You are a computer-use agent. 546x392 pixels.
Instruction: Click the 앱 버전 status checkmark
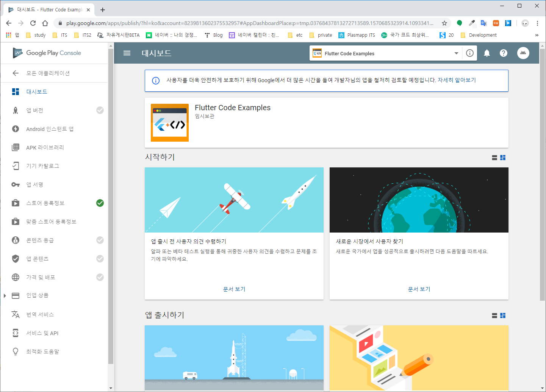(100, 110)
